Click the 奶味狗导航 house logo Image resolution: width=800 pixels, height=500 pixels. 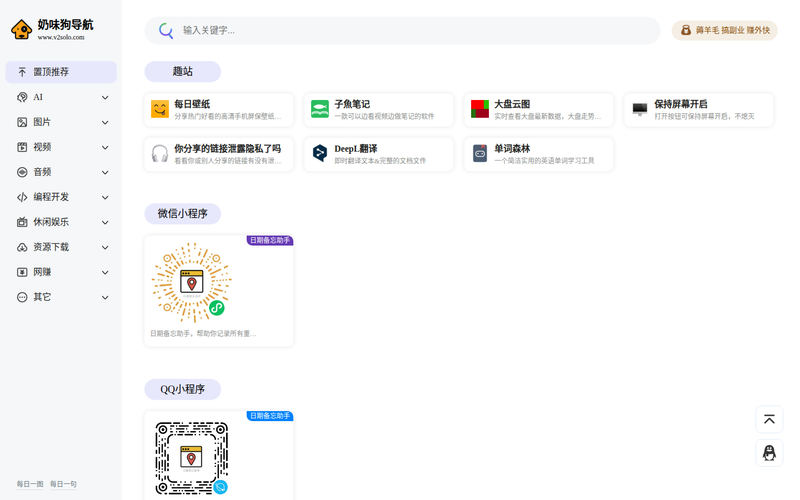coord(21,30)
